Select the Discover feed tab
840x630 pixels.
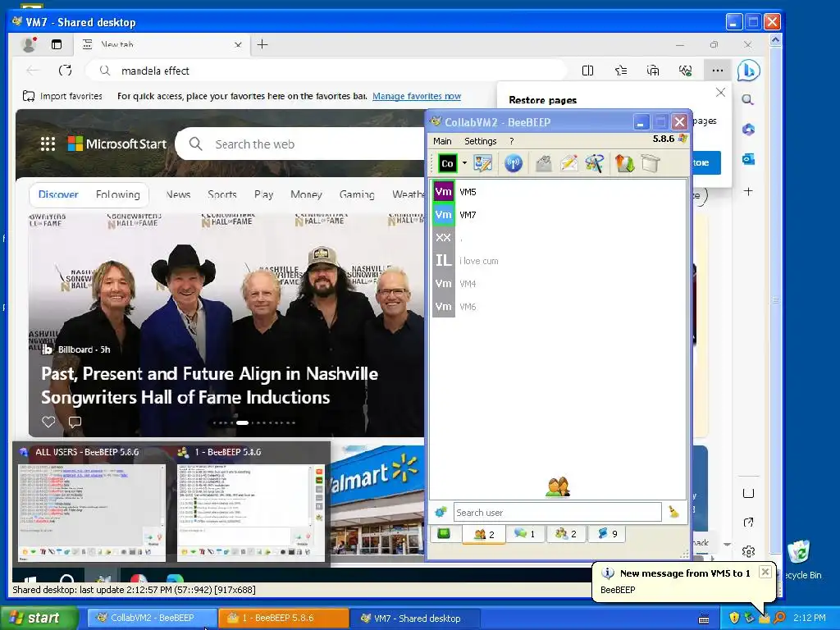[58, 194]
